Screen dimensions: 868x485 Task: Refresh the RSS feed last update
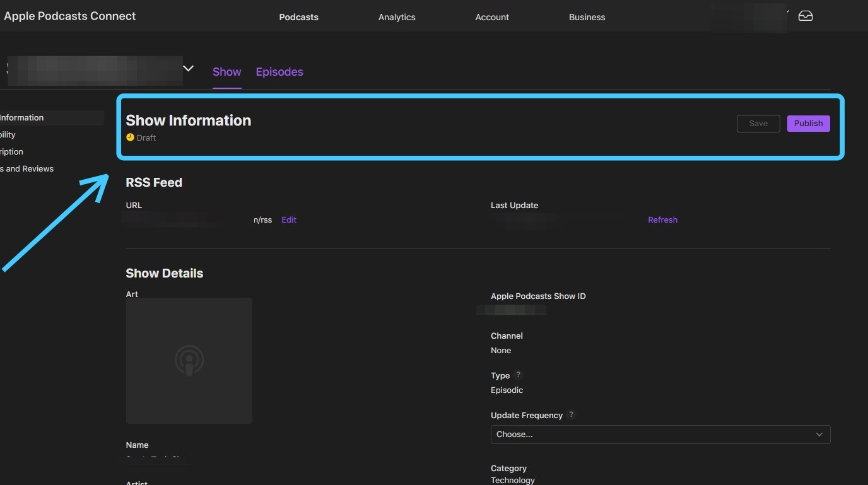click(x=662, y=220)
